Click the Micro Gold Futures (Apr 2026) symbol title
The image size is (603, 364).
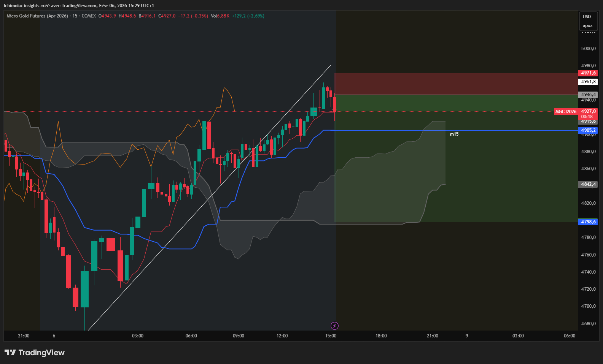(37, 16)
